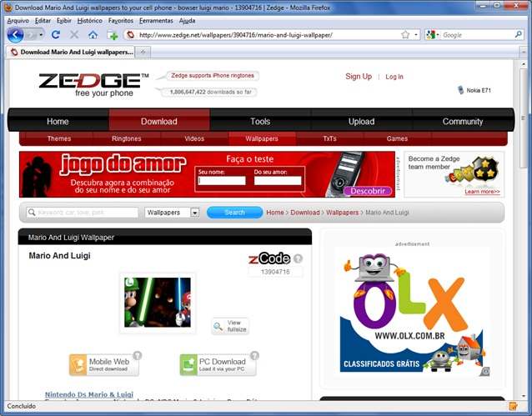Click the keyword search field on Zedge
The height and width of the screenshot is (416, 532).
click(82, 213)
